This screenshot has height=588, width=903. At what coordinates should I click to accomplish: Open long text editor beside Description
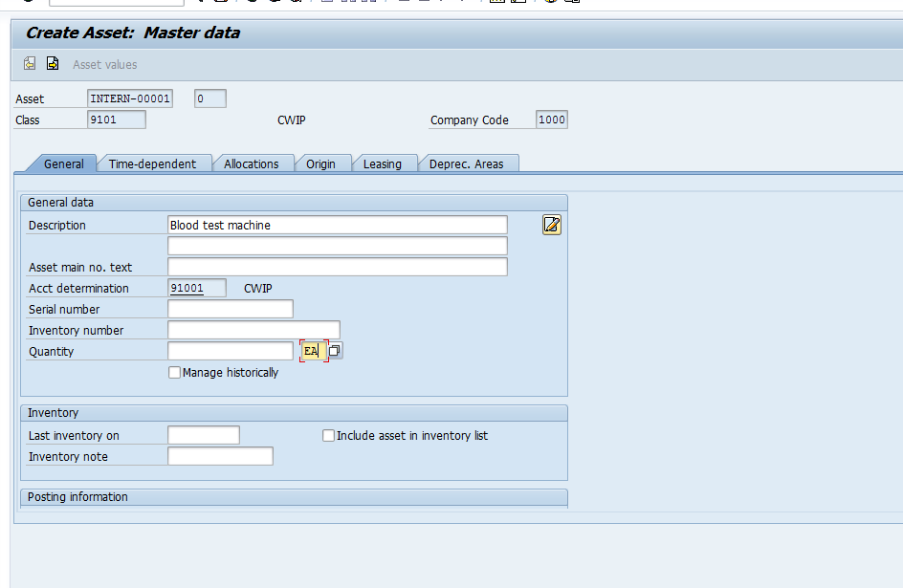pyautogui.click(x=552, y=225)
